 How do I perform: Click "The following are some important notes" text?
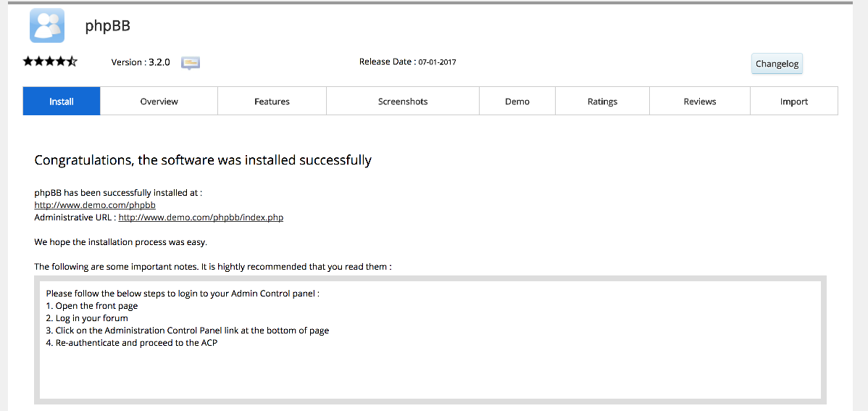(x=213, y=267)
